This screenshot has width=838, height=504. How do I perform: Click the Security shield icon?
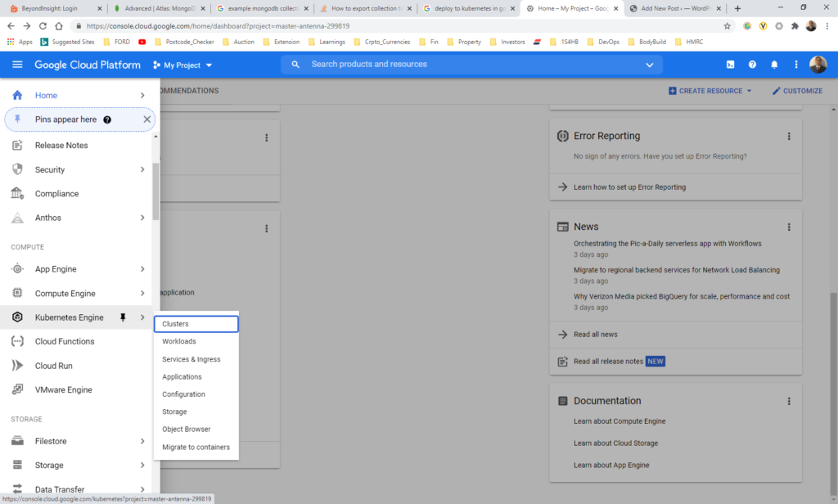[17, 169]
